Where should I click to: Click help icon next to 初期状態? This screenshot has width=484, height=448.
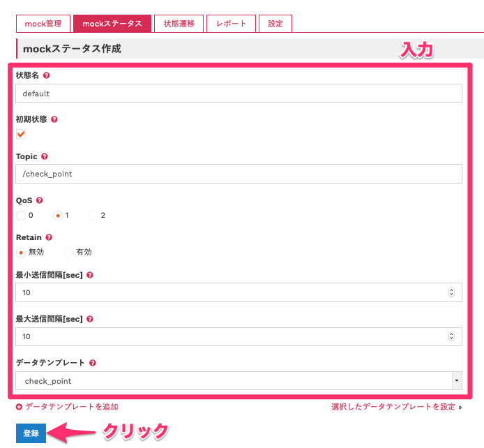click(x=54, y=119)
